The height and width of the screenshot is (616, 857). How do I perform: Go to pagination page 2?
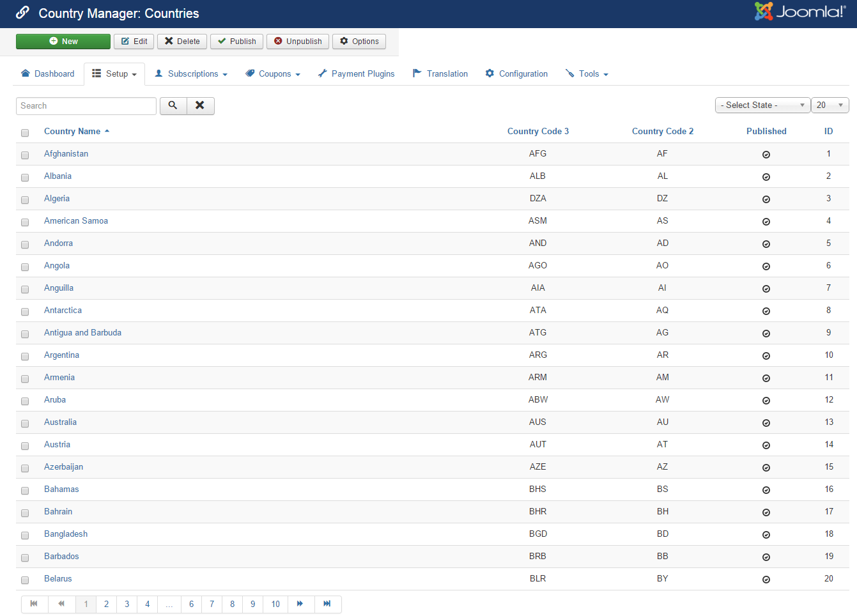pyautogui.click(x=107, y=604)
